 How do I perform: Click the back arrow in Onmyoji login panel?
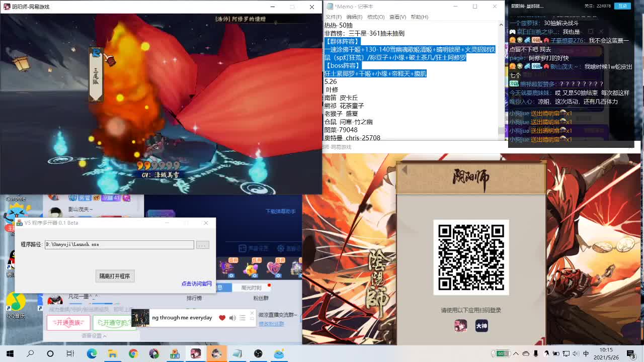pos(404,170)
